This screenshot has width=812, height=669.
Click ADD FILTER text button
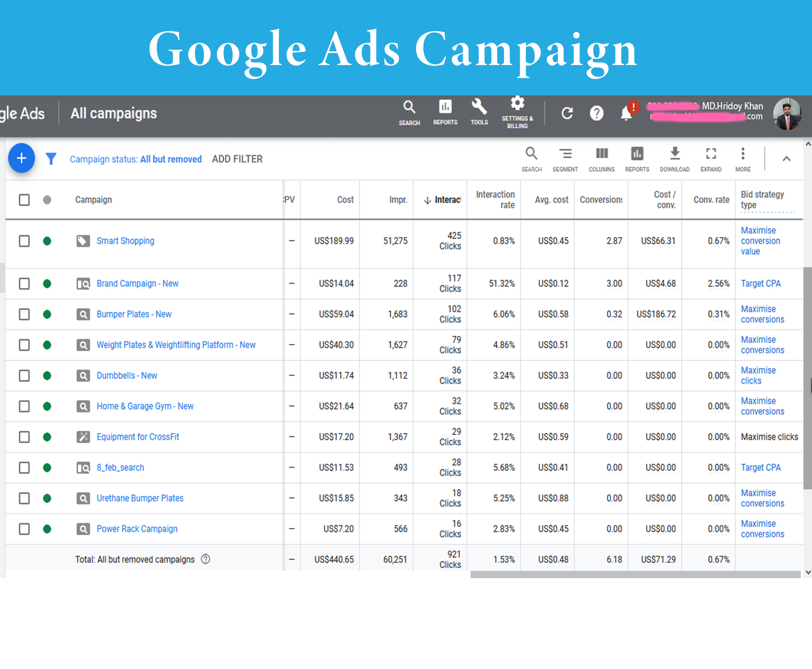pyautogui.click(x=237, y=159)
